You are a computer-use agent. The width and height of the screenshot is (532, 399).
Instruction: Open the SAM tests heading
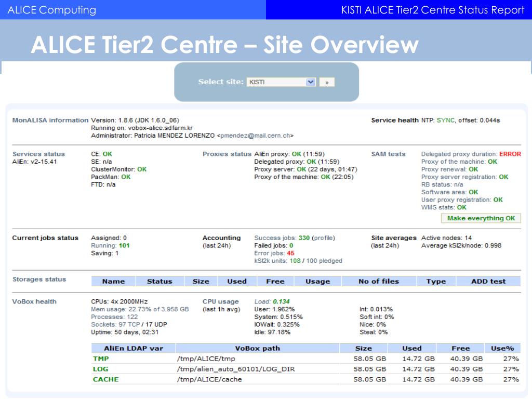[388, 154]
